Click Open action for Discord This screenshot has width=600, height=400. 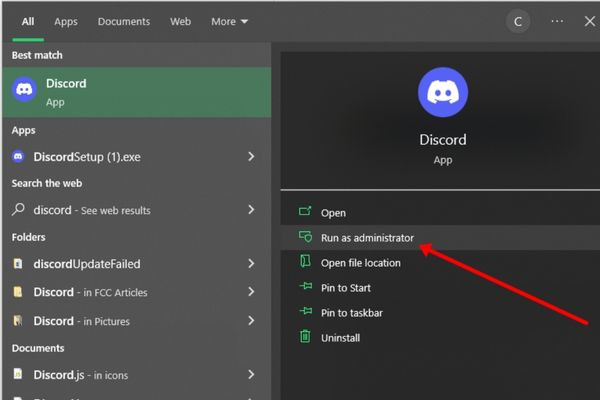point(440,212)
